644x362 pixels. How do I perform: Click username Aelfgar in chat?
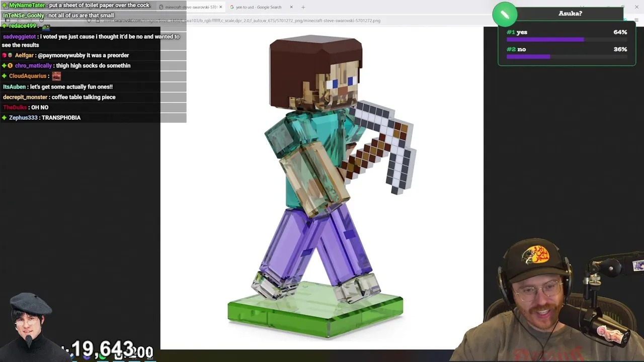coord(24,55)
